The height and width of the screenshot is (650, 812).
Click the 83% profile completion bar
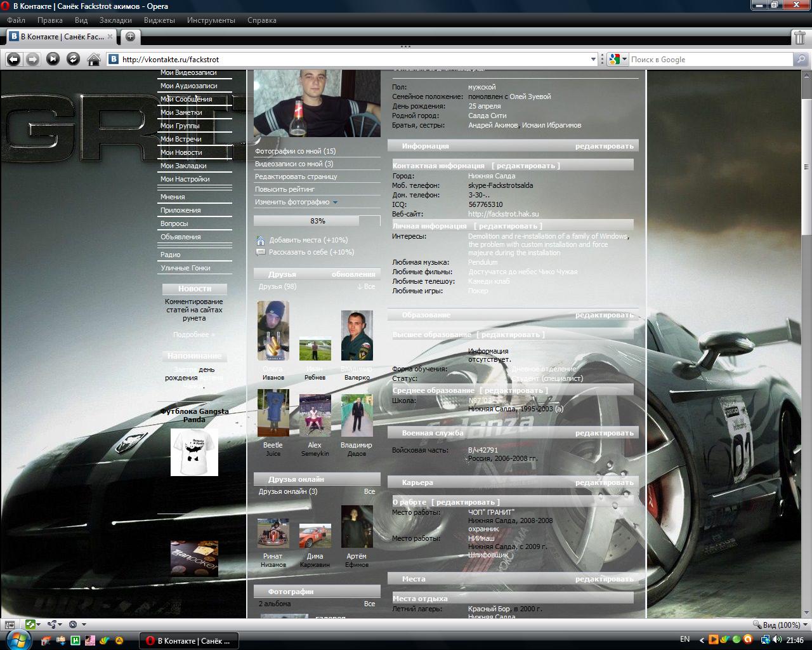[x=317, y=221]
